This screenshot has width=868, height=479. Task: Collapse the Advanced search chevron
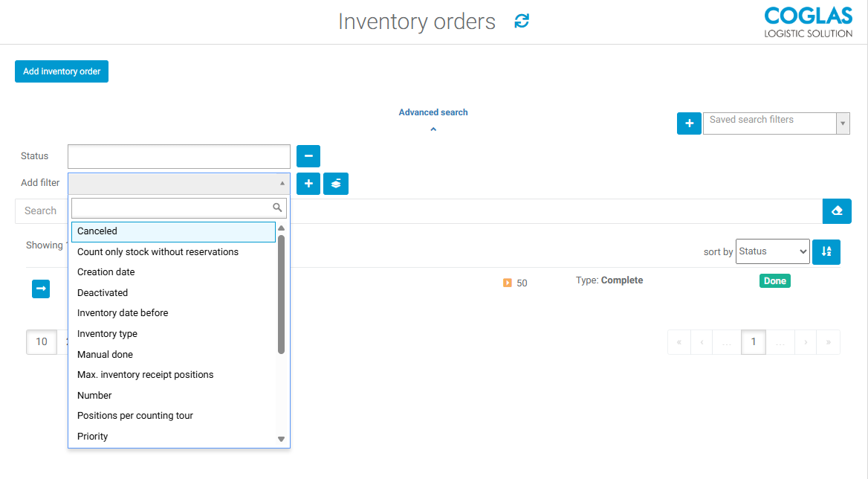coord(433,129)
